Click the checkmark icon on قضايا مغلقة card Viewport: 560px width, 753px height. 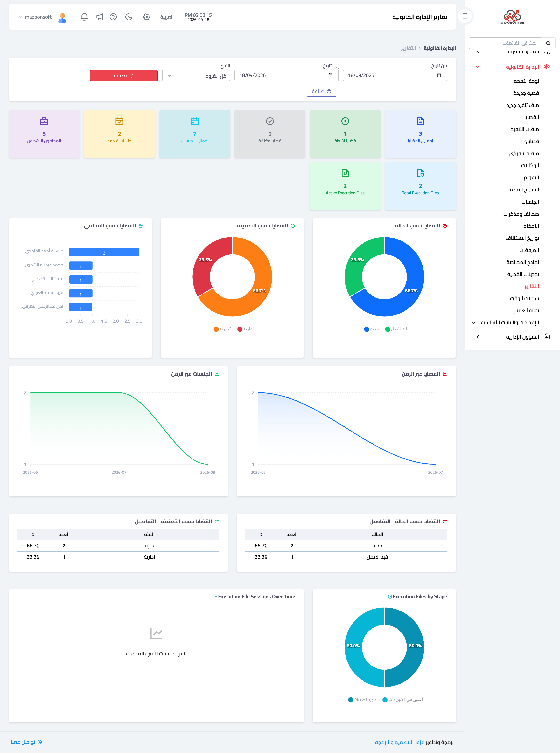point(270,121)
